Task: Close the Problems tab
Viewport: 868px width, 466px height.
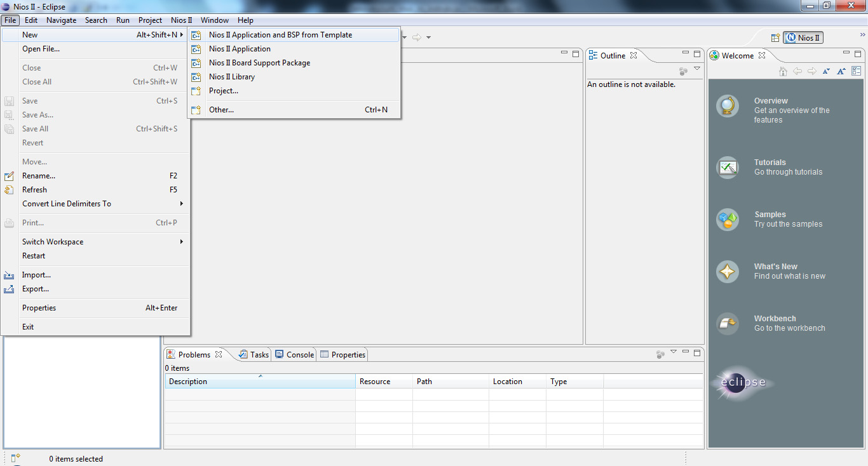Action: pyautogui.click(x=219, y=354)
